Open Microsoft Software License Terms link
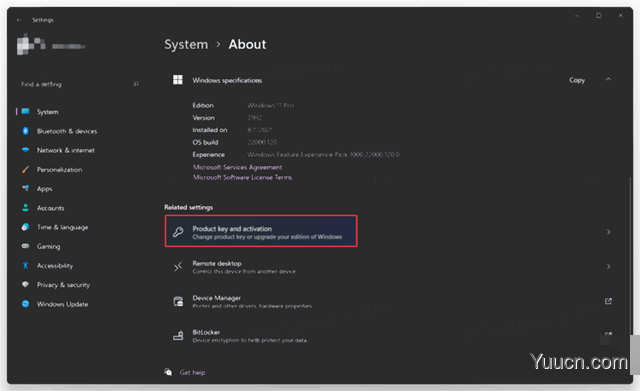This screenshot has width=640, height=391. pos(242,177)
